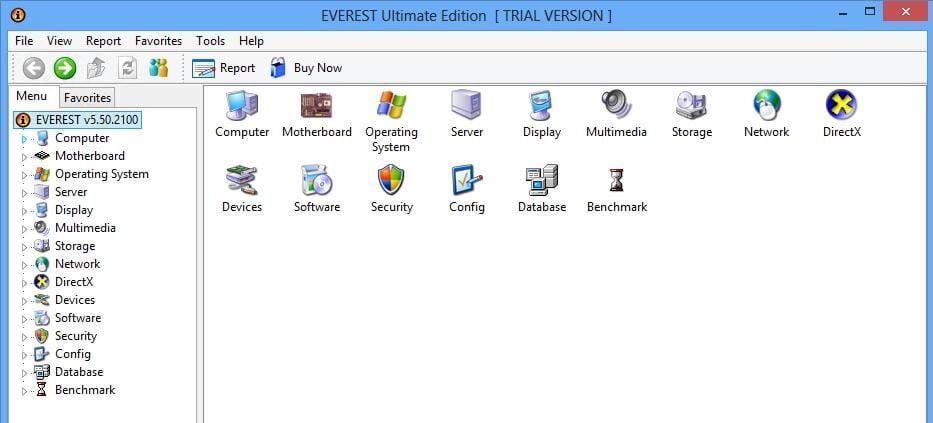933x423 pixels.
Task: Open the Server icon in main pane
Action: point(466,105)
